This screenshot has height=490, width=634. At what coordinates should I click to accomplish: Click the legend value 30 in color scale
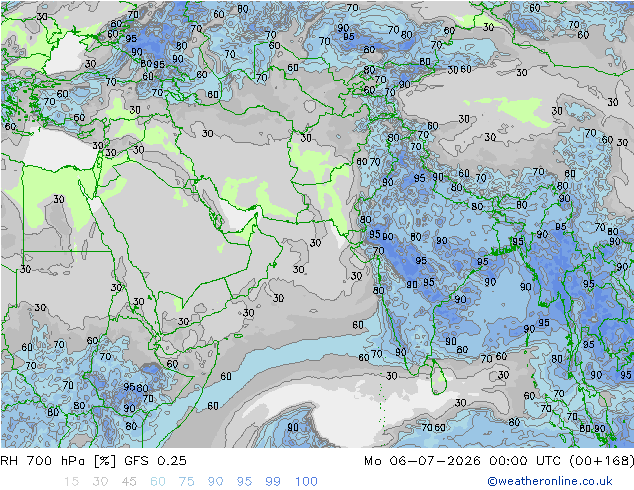[100, 482]
